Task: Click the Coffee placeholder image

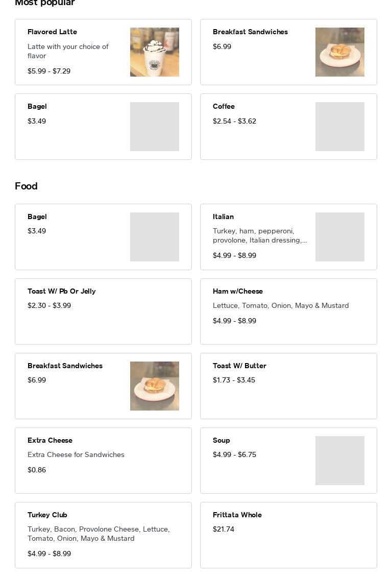Action: tap(339, 127)
